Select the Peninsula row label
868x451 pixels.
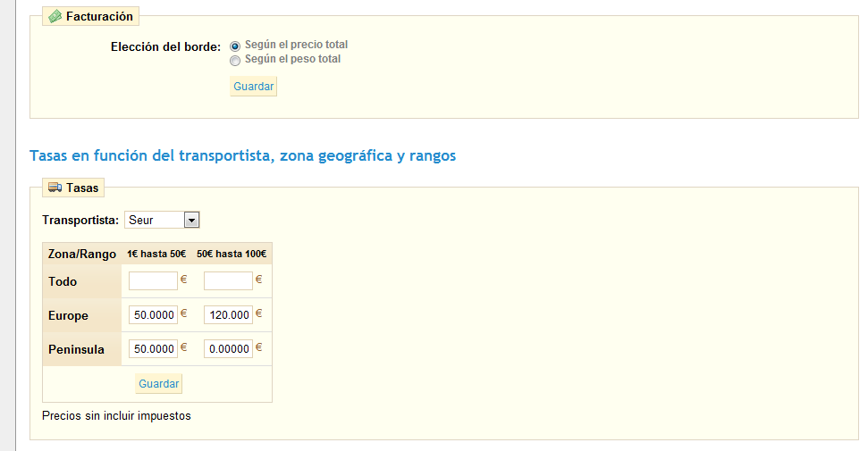point(76,349)
